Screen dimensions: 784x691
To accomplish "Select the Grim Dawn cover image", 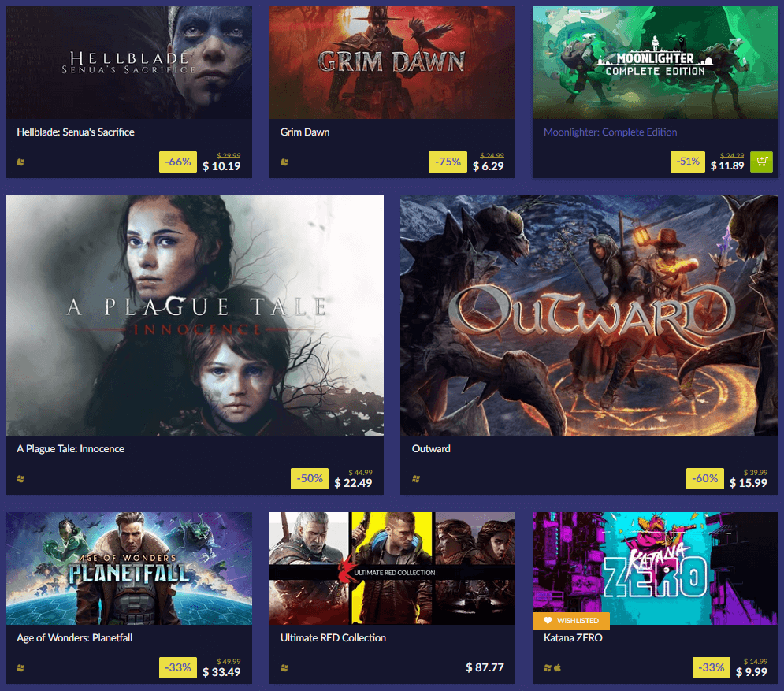I will (x=392, y=62).
